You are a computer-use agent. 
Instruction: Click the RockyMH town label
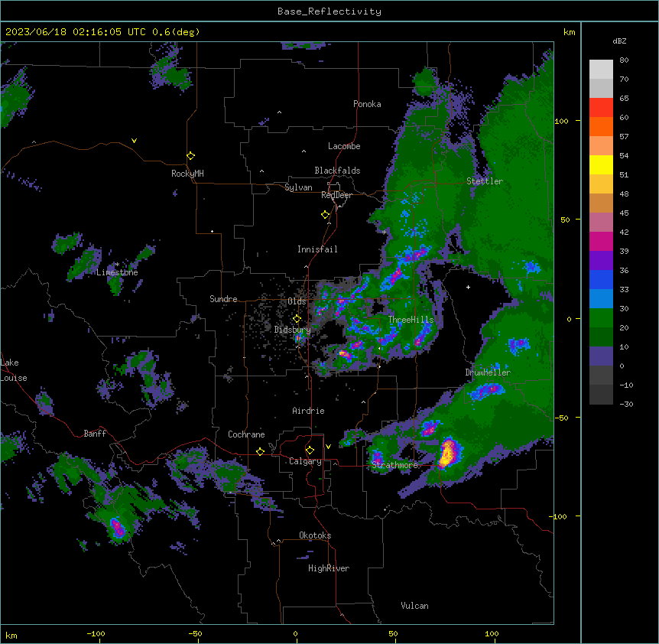tap(187, 174)
